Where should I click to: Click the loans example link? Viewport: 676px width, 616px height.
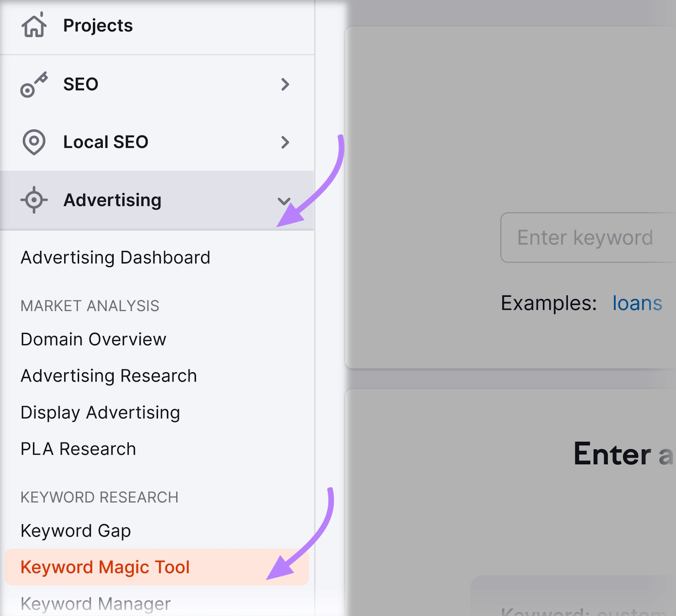(637, 303)
